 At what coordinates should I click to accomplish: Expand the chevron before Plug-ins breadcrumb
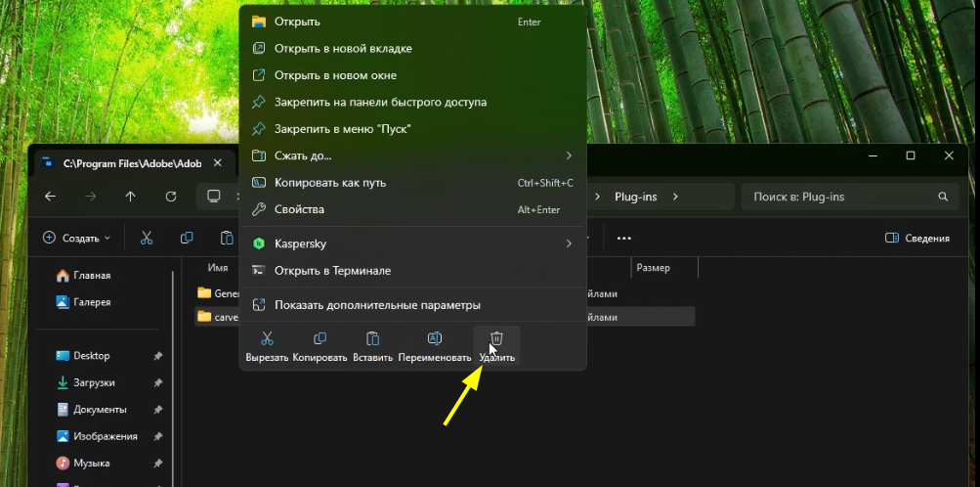click(598, 197)
